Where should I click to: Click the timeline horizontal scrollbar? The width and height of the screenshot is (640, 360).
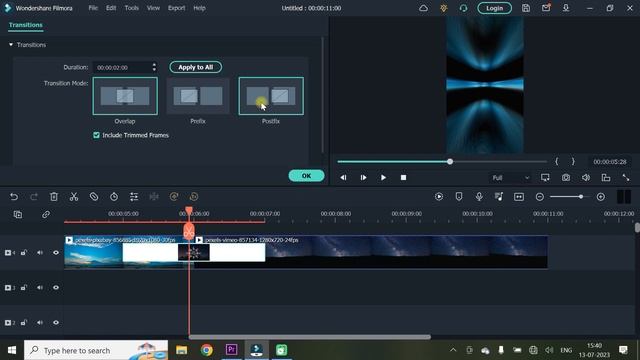pos(309,337)
